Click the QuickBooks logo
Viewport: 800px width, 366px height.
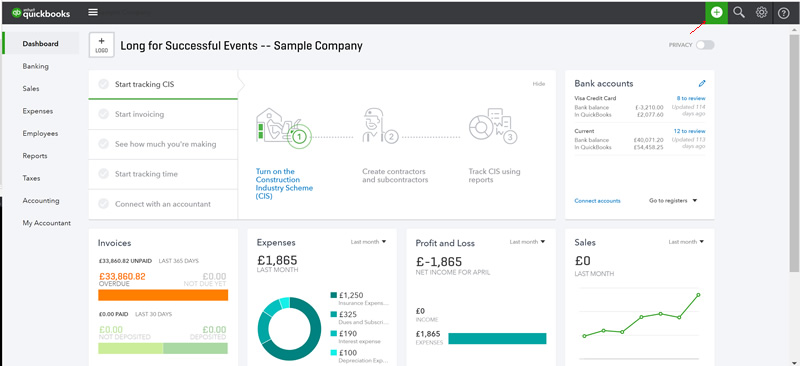pyautogui.click(x=41, y=13)
